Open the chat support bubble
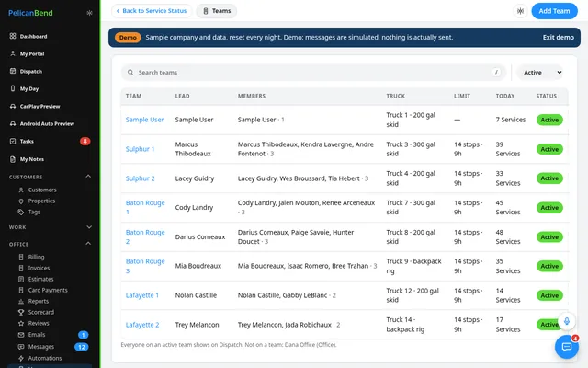Image resolution: width=588 pixels, height=368 pixels. click(x=567, y=346)
